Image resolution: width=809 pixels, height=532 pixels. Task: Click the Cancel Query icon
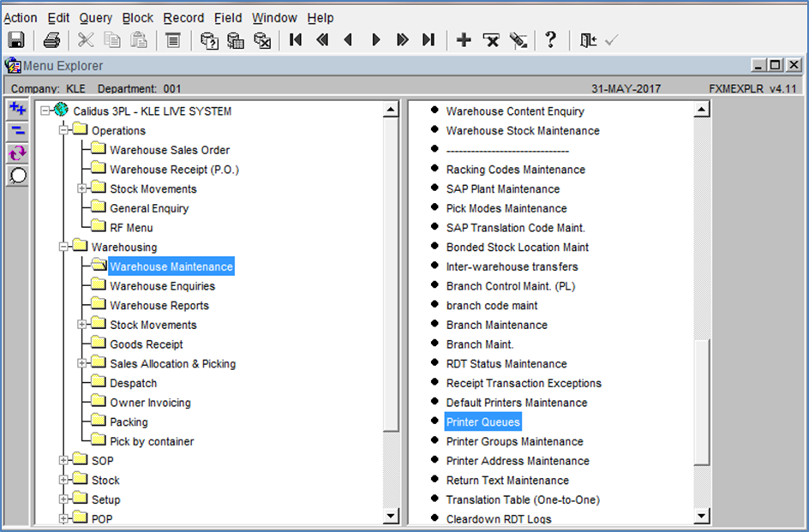click(x=262, y=39)
